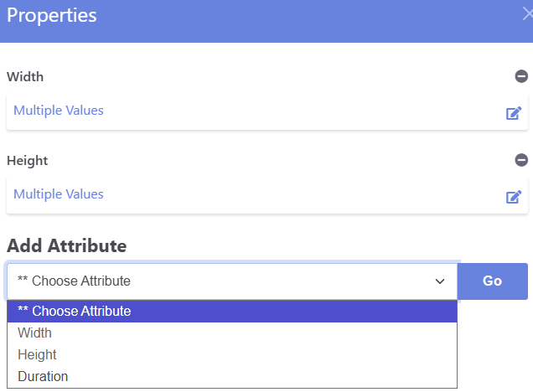Choose Height in the attribute list
The image size is (533, 392).
pyautogui.click(x=37, y=355)
